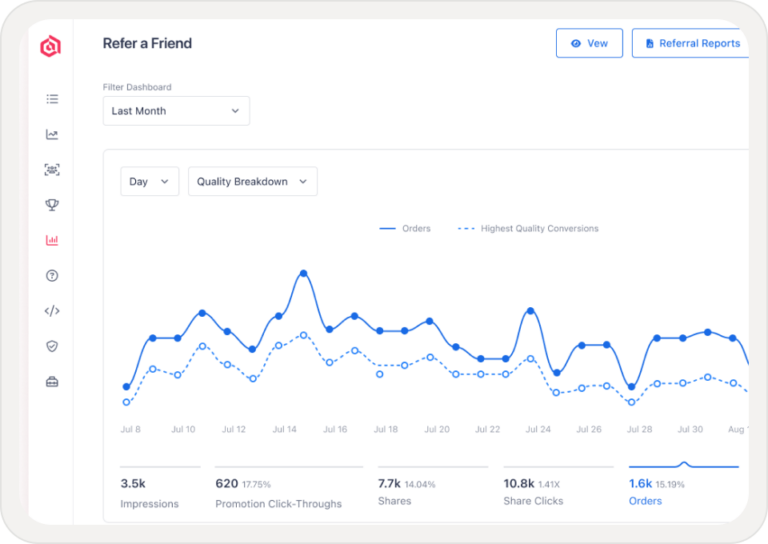This screenshot has width=768, height=544.
Task: Open the audience group scan icon
Action: coord(52,170)
